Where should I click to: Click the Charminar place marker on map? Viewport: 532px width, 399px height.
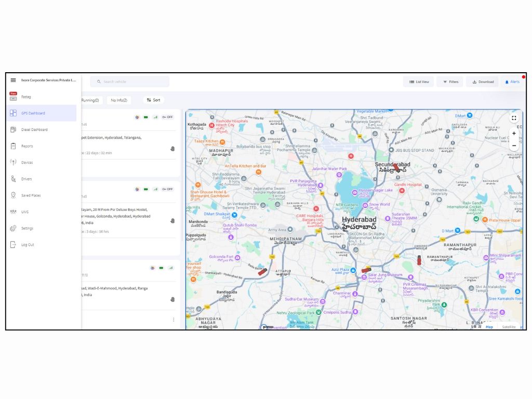click(x=355, y=294)
